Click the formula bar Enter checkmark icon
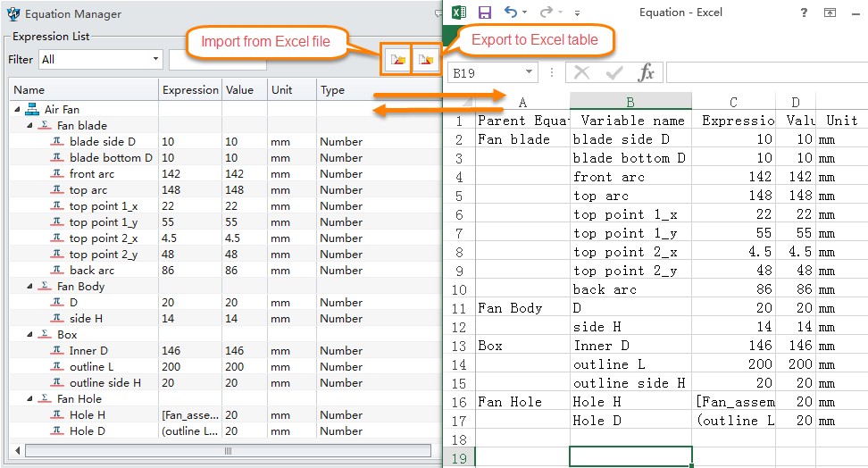 pos(613,72)
